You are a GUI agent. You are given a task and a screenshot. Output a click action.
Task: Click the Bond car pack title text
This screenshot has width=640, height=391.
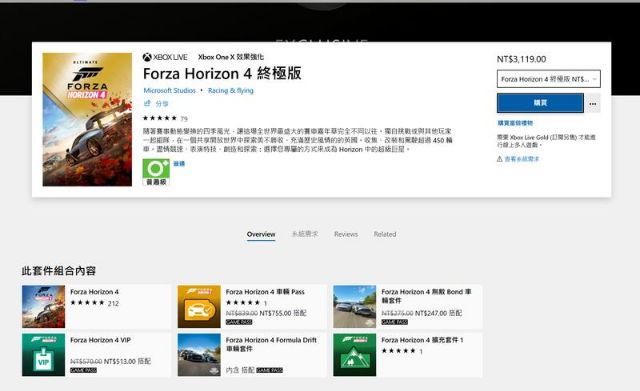[426, 296]
